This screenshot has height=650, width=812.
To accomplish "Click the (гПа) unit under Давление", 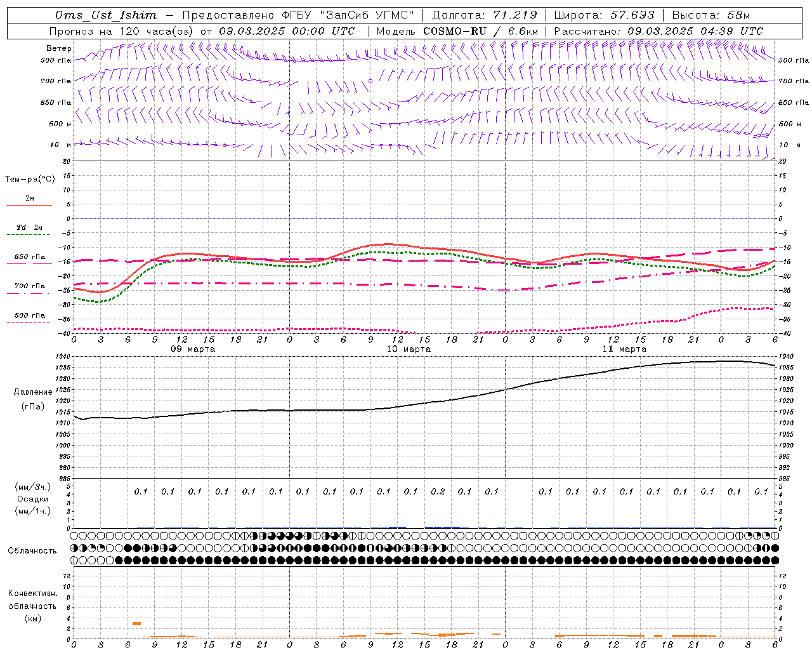I will 33,406.
